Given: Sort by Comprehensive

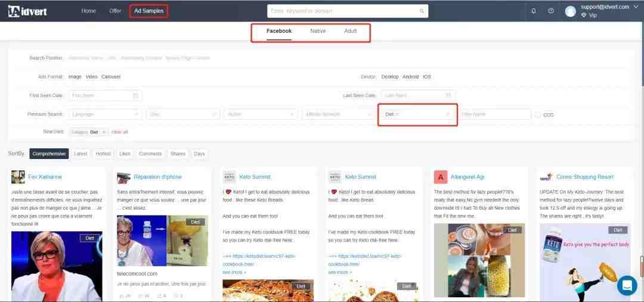Looking at the screenshot, I should 49,154.
